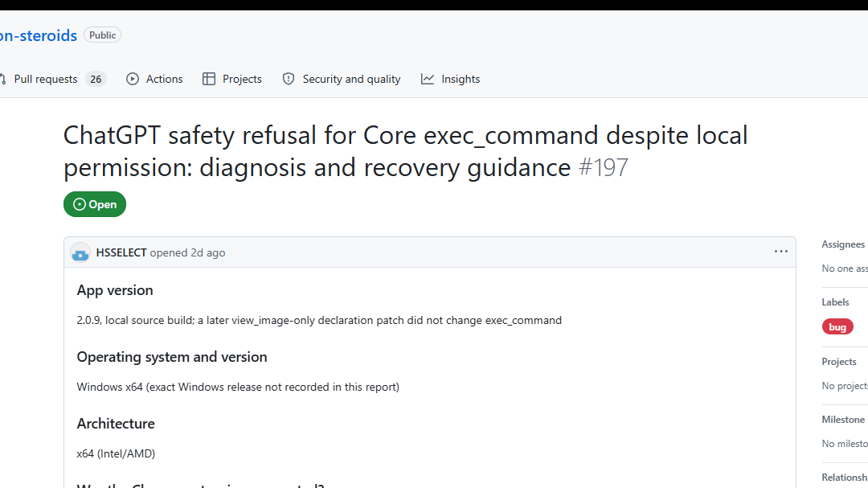The image size is (868, 488).
Task: Switch to the Actions tab
Action: [154, 80]
